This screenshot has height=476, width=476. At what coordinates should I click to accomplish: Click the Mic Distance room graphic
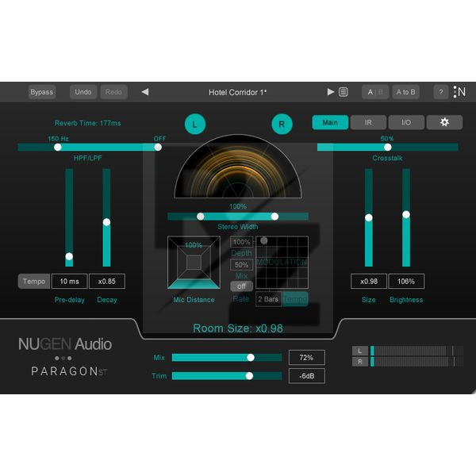click(194, 263)
